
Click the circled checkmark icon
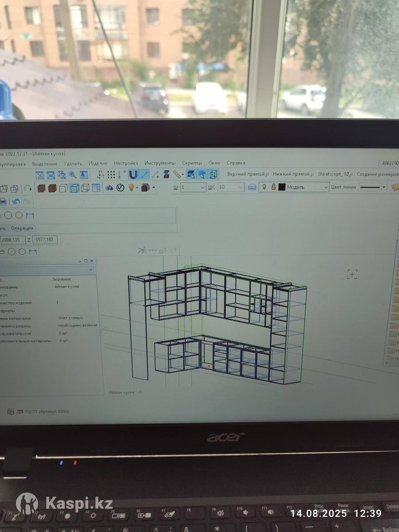(120, 188)
